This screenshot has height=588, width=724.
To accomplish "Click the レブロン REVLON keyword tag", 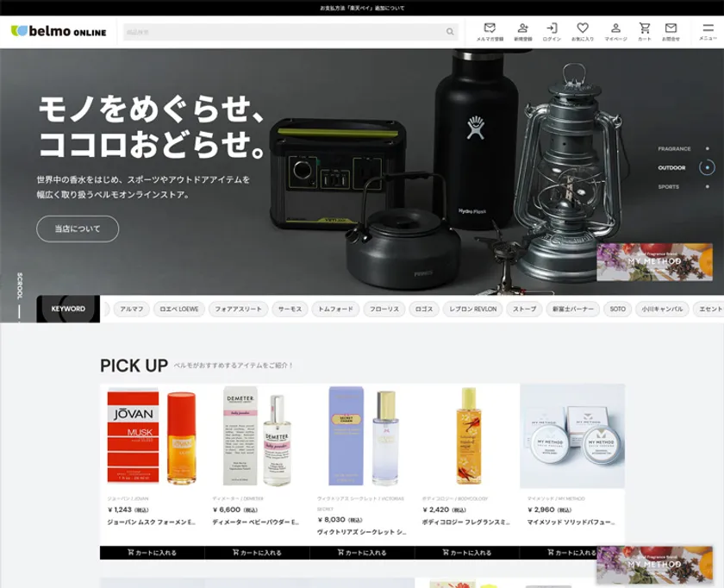I will coord(473,309).
